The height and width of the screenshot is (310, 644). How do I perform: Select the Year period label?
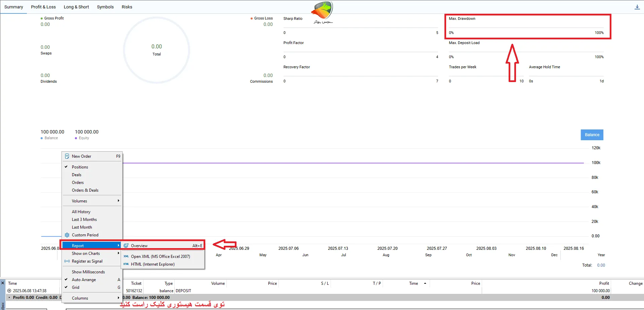(601, 255)
